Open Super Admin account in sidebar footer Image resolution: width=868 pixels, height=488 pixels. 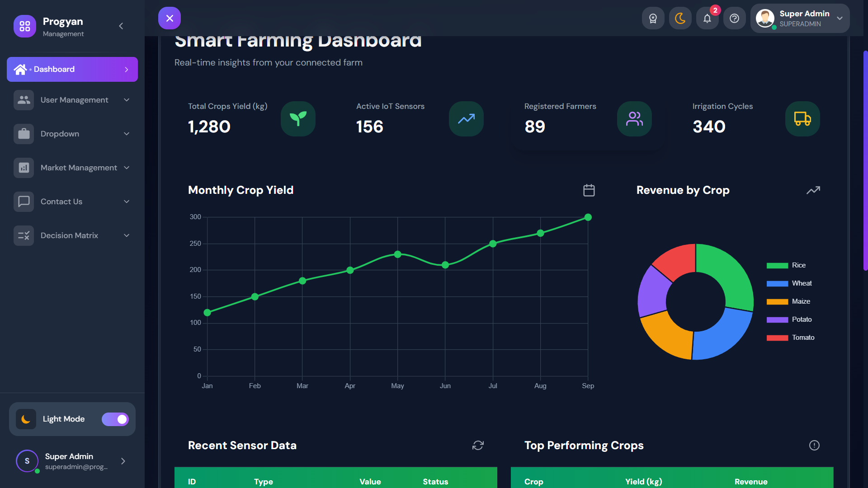tap(72, 461)
